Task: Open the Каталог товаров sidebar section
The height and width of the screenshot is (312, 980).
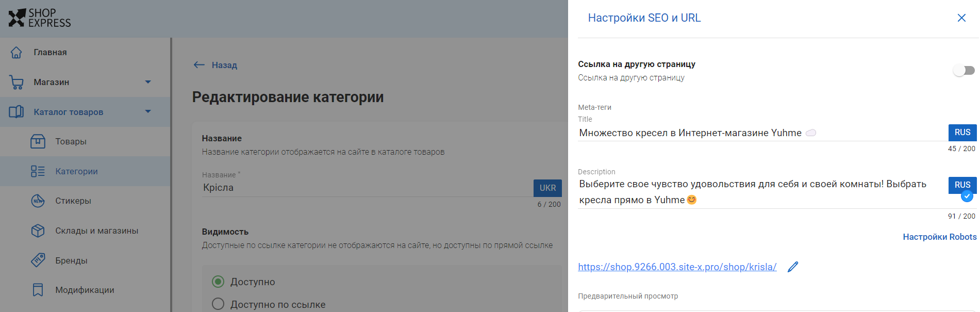Action: [85, 112]
